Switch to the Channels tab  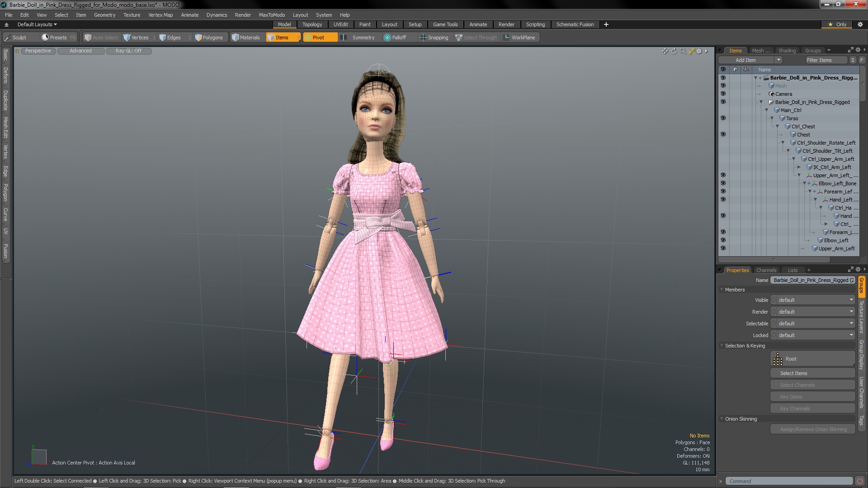(x=766, y=270)
